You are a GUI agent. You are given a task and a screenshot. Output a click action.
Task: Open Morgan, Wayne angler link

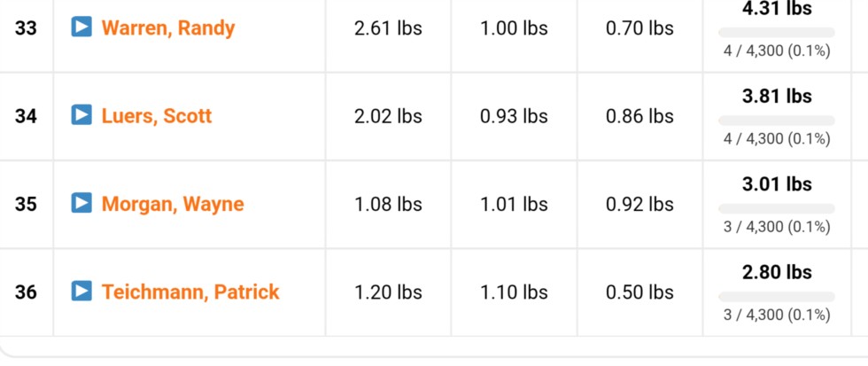(173, 205)
